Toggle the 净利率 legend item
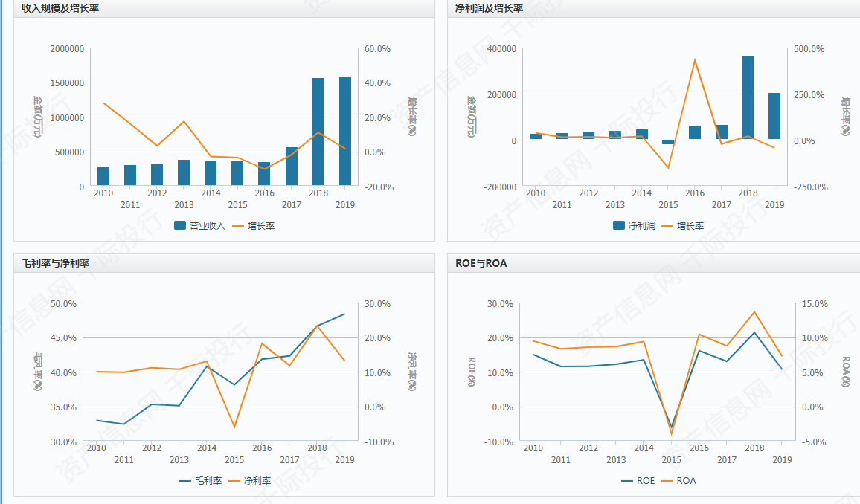 tap(251, 480)
